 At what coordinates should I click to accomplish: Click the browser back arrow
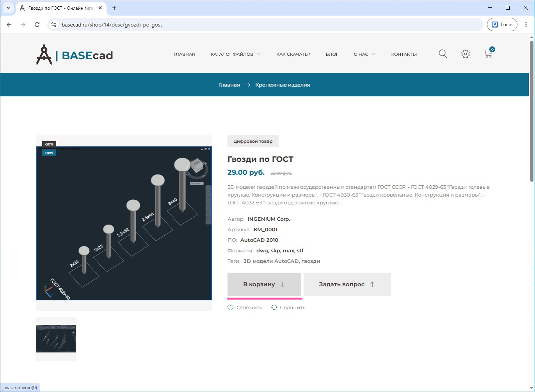point(9,25)
